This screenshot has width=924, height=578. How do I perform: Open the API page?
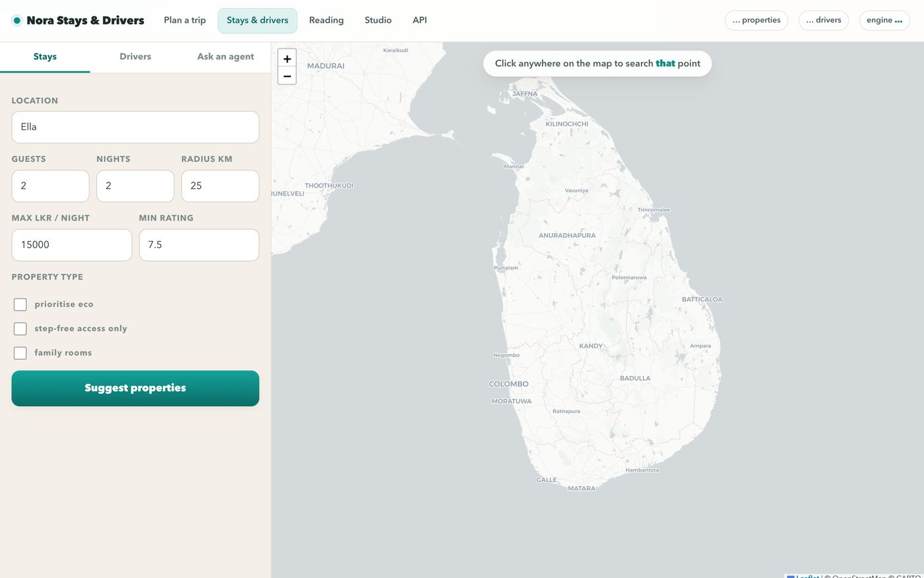(x=420, y=20)
